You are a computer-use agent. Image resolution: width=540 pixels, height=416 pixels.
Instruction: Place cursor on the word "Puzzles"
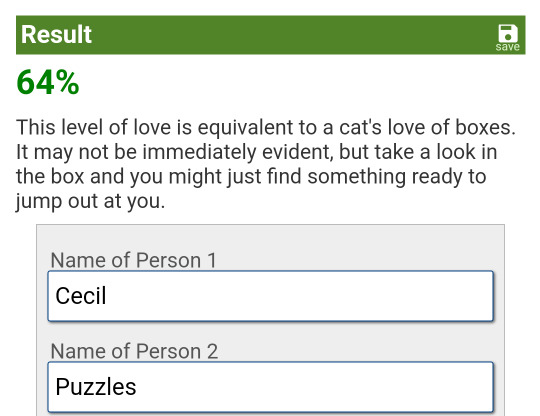[96, 387]
